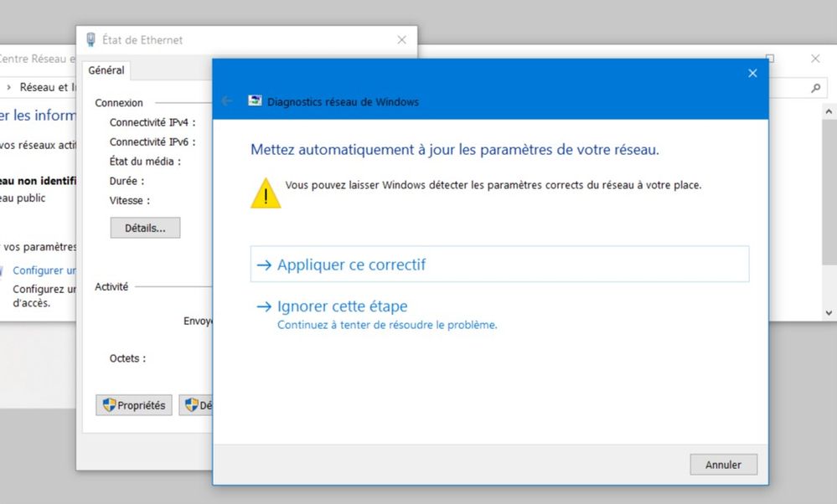Open Propriétés in État de Ethernet window
837x504 pixels.
tap(134, 405)
